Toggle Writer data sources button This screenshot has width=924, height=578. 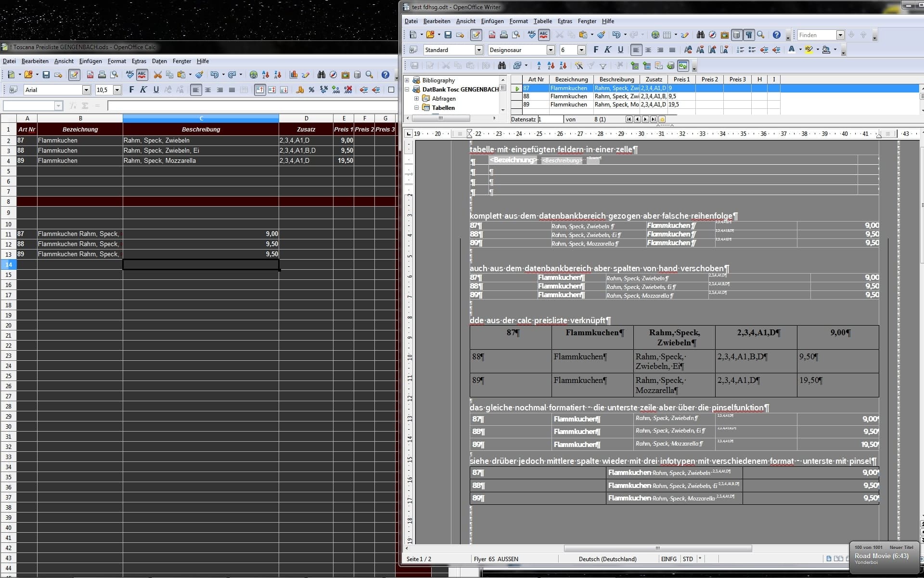point(736,35)
